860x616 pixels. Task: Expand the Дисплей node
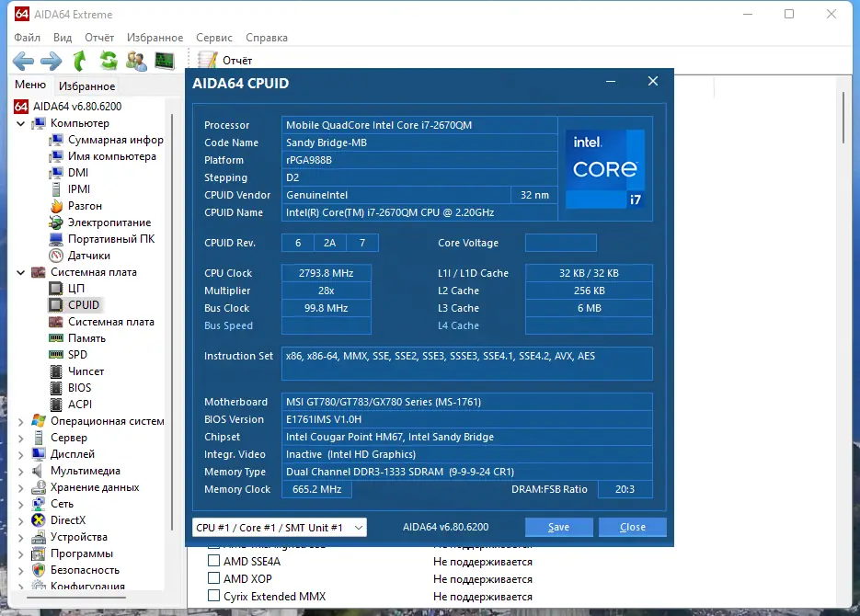[21, 454]
